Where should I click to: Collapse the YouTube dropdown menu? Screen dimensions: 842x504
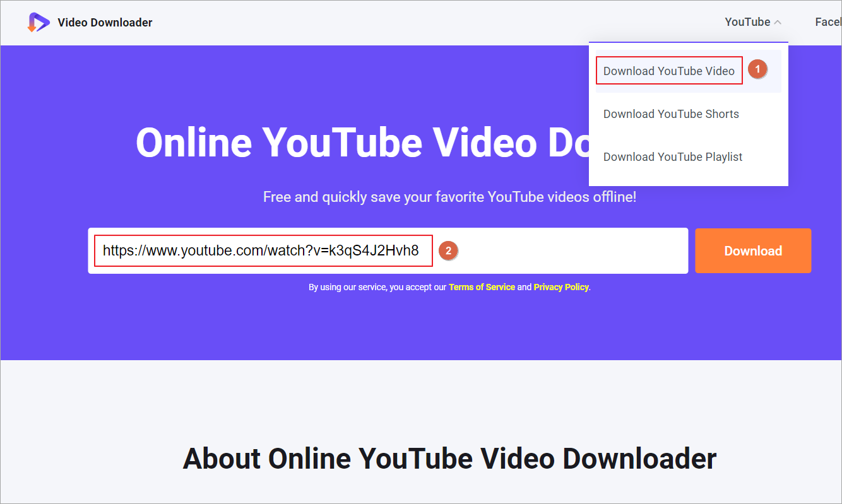753,22
